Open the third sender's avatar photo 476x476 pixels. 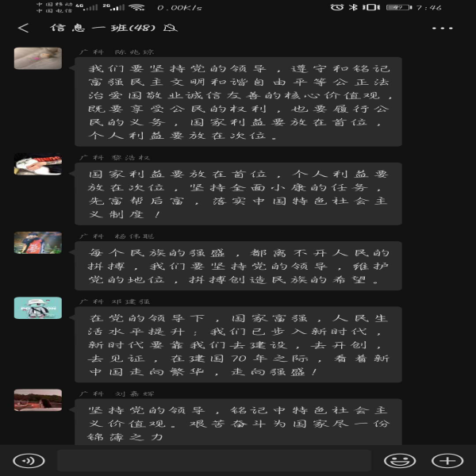point(38,243)
